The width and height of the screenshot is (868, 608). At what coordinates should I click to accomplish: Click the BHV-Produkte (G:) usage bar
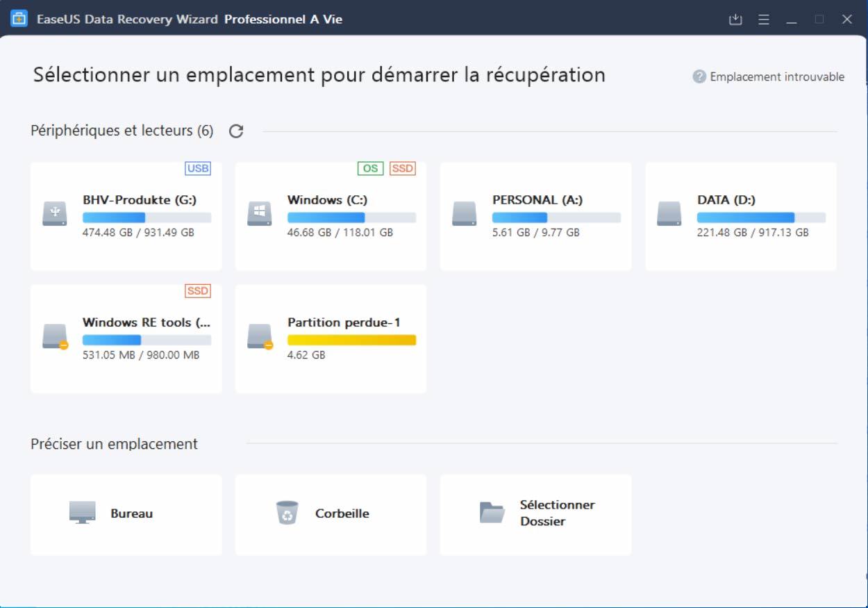[147, 217]
